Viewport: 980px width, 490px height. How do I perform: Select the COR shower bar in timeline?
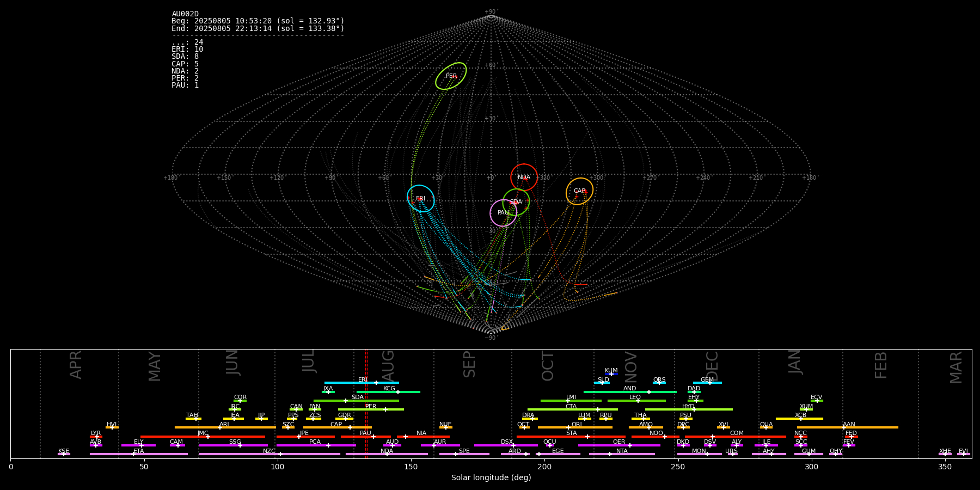tap(240, 401)
